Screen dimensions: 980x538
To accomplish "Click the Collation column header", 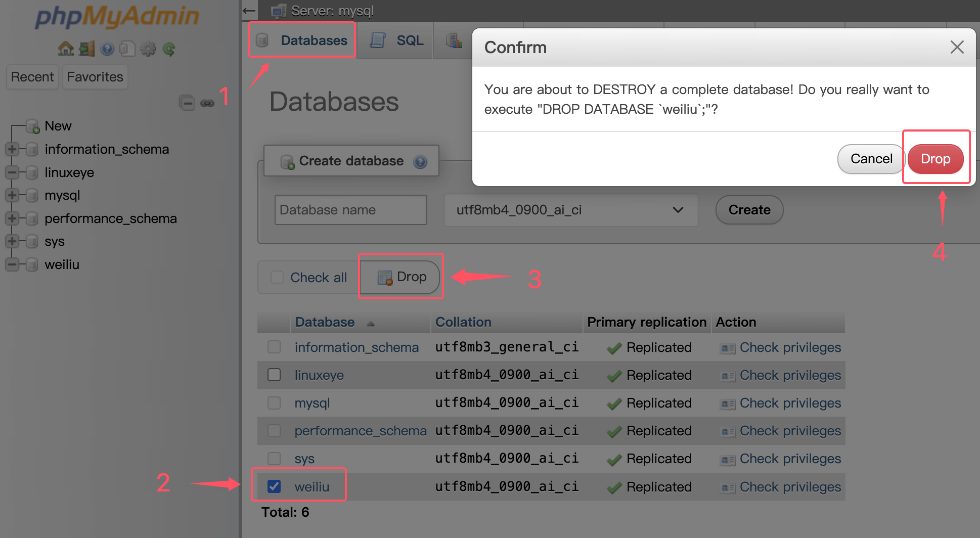I will (x=463, y=322).
